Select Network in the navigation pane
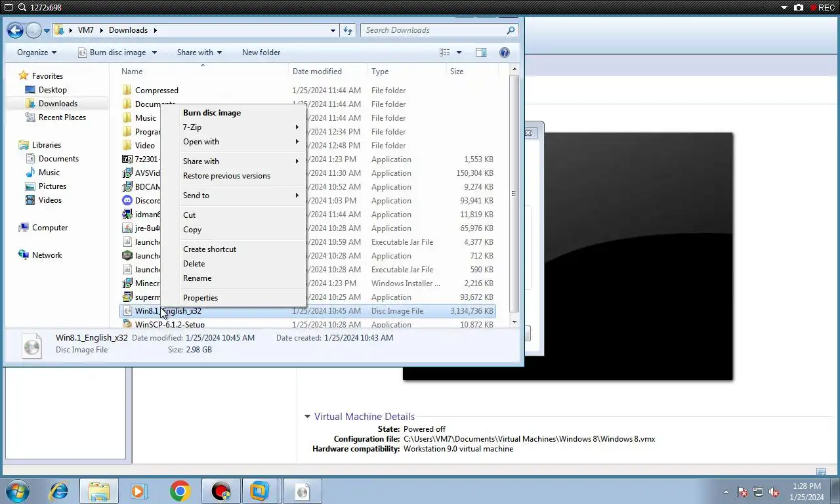The width and height of the screenshot is (840, 504). point(47,255)
